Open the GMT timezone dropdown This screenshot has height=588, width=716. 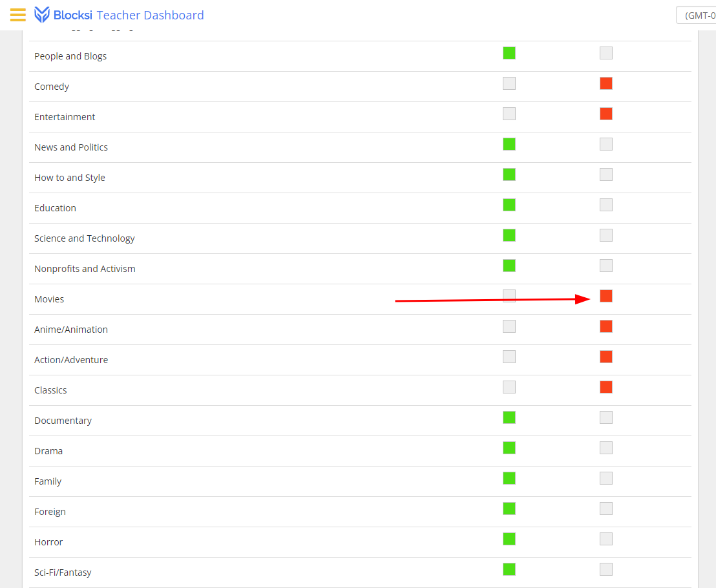click(696, 16)
